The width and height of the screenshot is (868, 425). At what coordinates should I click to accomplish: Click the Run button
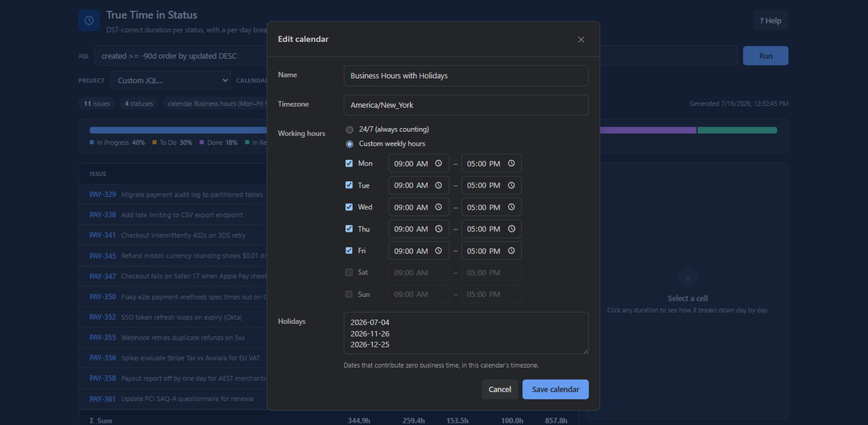tap(765, 56)
